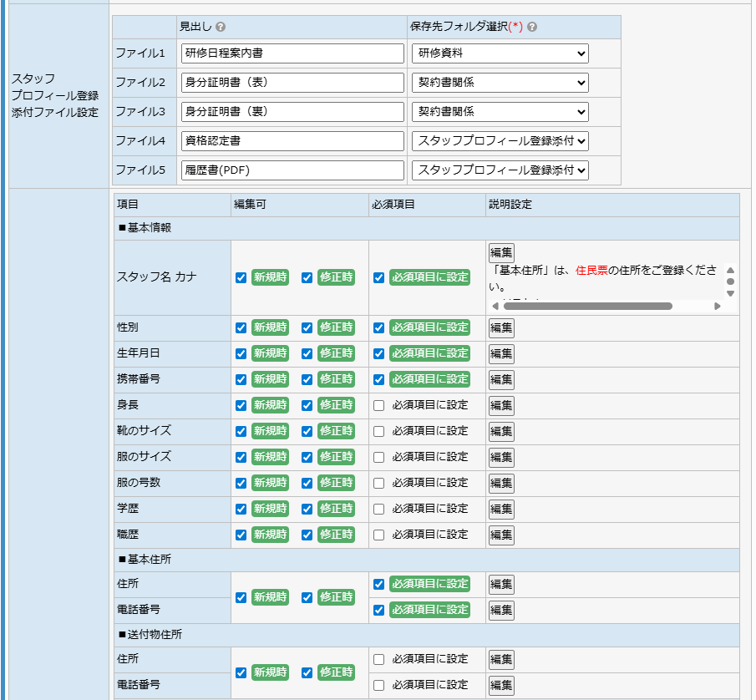
Task: Uncheck 修正時 for 職歴
Action: click(x=307, y=535)
